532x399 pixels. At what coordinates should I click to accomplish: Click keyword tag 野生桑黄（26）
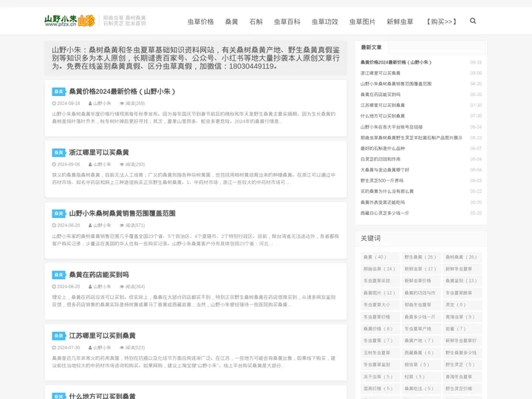(x=420, y=257)
